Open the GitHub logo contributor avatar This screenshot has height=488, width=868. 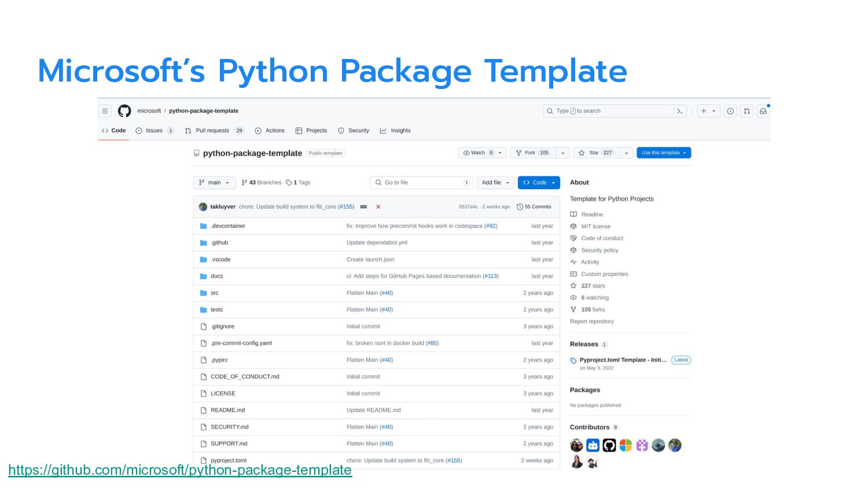(x=609, y=445)
